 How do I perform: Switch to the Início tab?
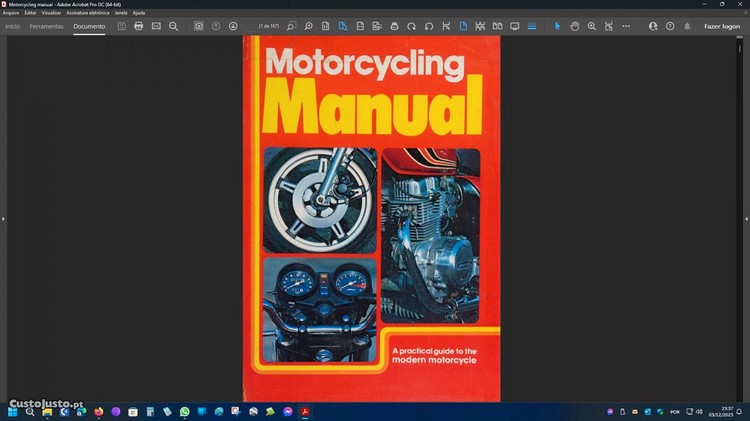pyautogui.click(x=12, y=26)
